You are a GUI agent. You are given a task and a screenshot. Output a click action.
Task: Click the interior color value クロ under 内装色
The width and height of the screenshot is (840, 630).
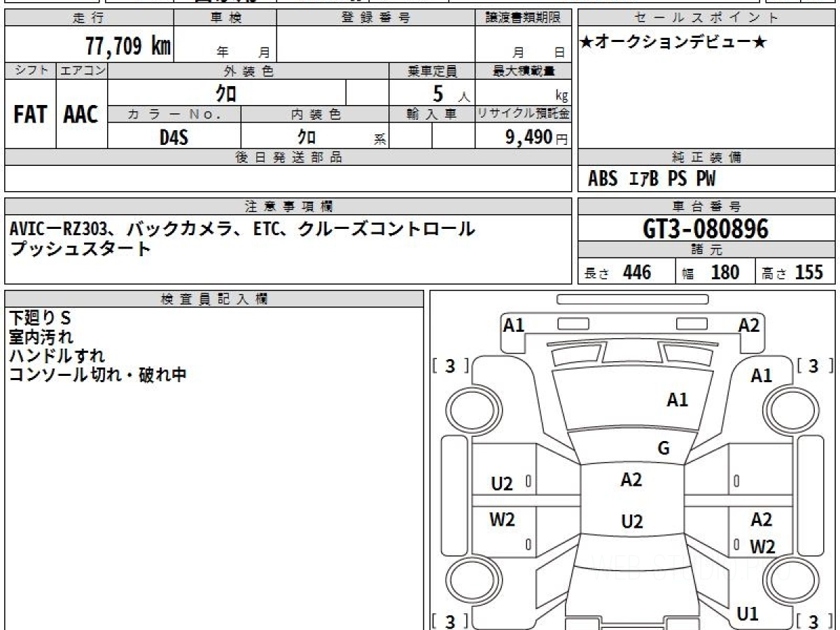[x=307, y=136]
